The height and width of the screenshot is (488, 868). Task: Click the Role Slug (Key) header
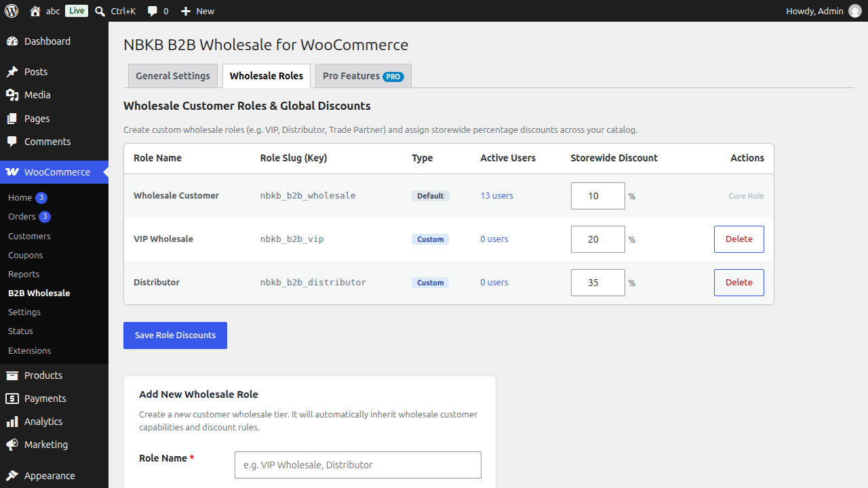[294, 158]
